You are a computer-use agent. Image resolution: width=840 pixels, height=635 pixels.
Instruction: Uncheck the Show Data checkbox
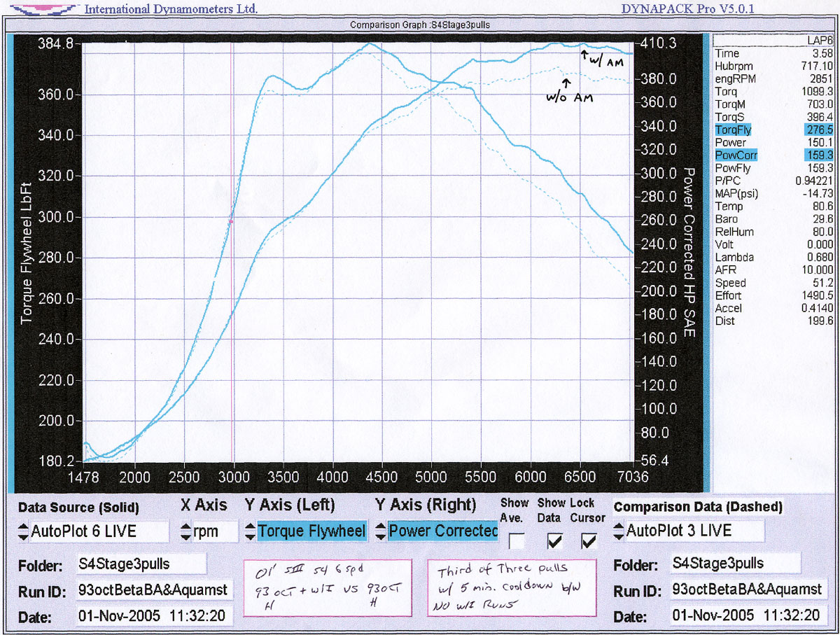(554, 540)
